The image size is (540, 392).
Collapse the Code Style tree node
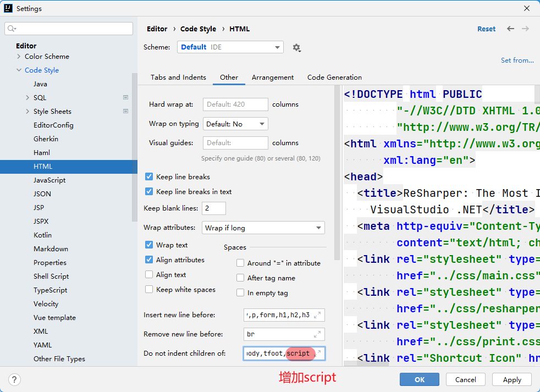coord(19,70)
